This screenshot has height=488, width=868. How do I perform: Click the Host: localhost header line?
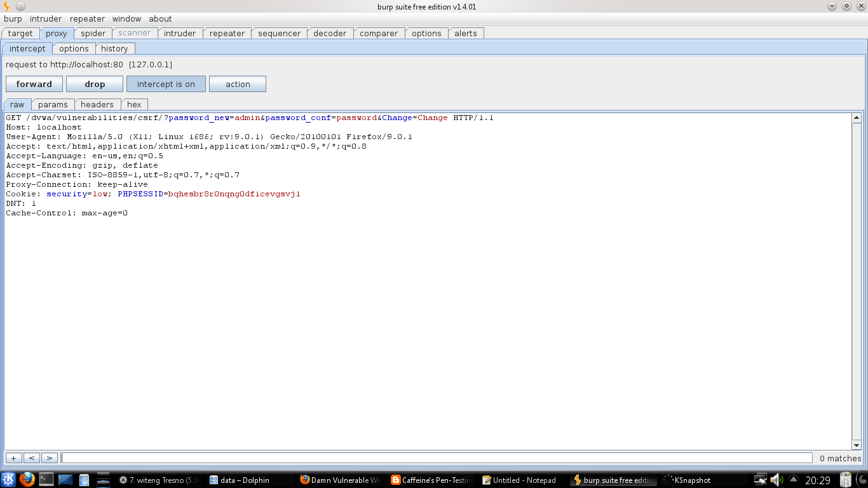pyautogui.click(x=44, y=127)
